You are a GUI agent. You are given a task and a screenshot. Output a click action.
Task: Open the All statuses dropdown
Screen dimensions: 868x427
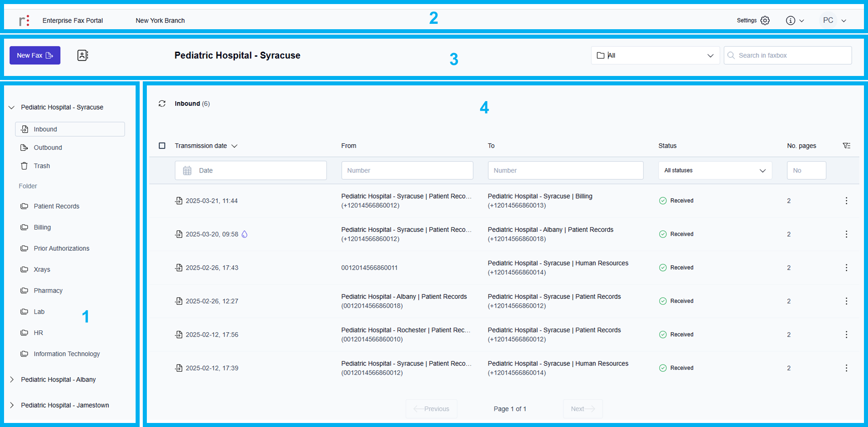tap(715, 170)
